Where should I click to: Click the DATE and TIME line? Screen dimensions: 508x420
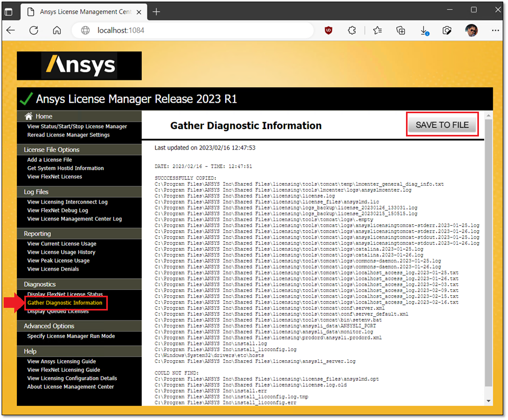click(203, 167)
